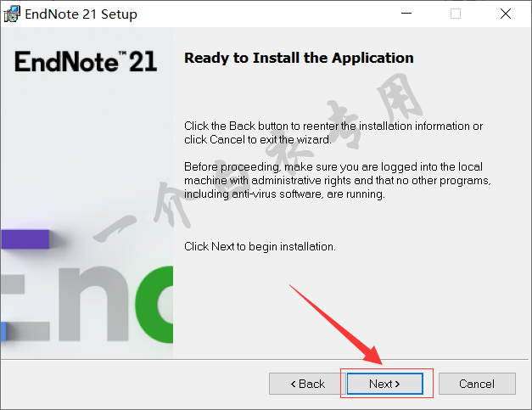Image resolution: width=532 pixels, height=410 pixels.
Task: Close the setup window with X
Action: [506, 14]
